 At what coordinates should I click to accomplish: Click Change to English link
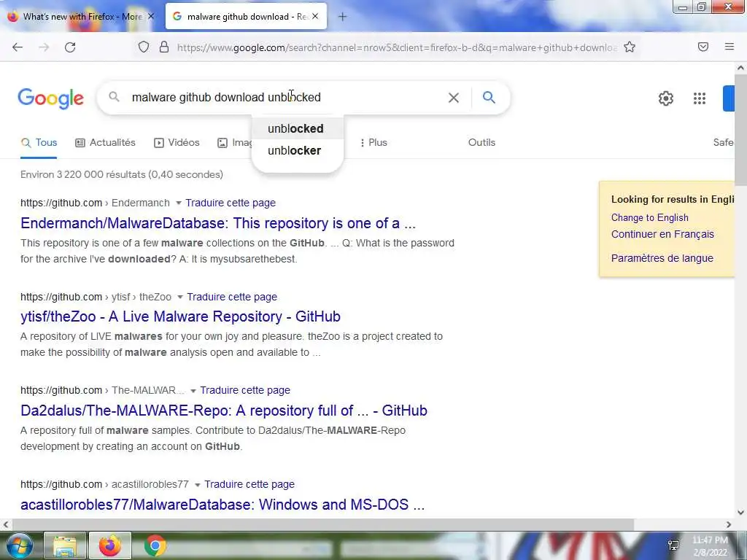(650, 217)
